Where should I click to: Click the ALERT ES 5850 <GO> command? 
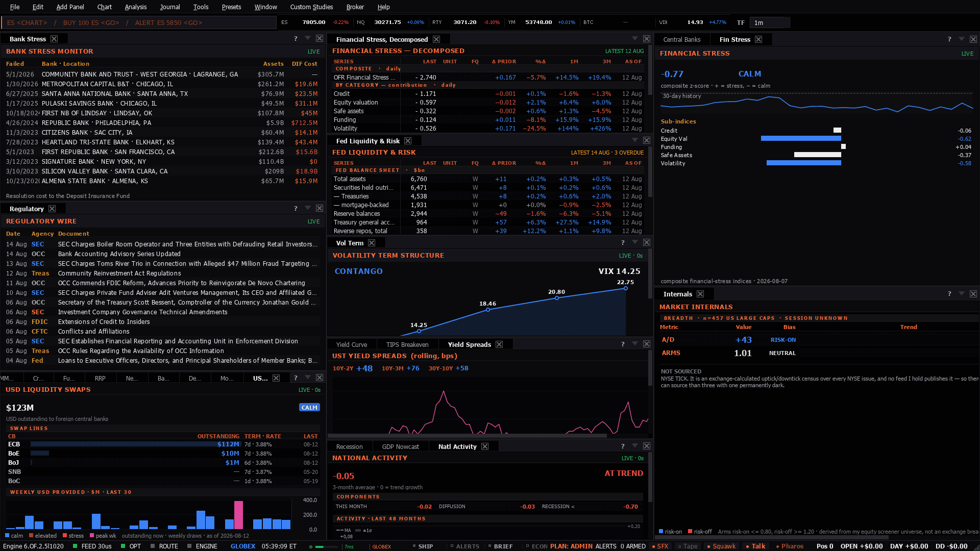coord(169,22)
